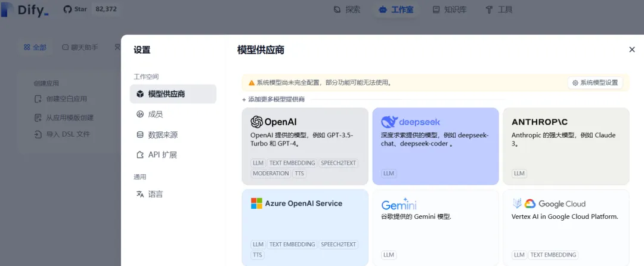
Task: Click the blank app file-plus icon
Action: 38,99
